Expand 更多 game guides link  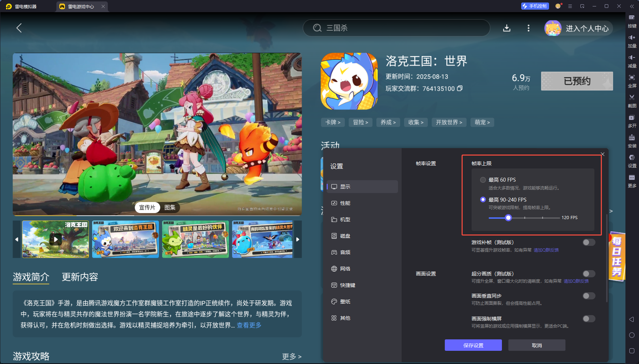pyautogui.click(x=291, y=357)
